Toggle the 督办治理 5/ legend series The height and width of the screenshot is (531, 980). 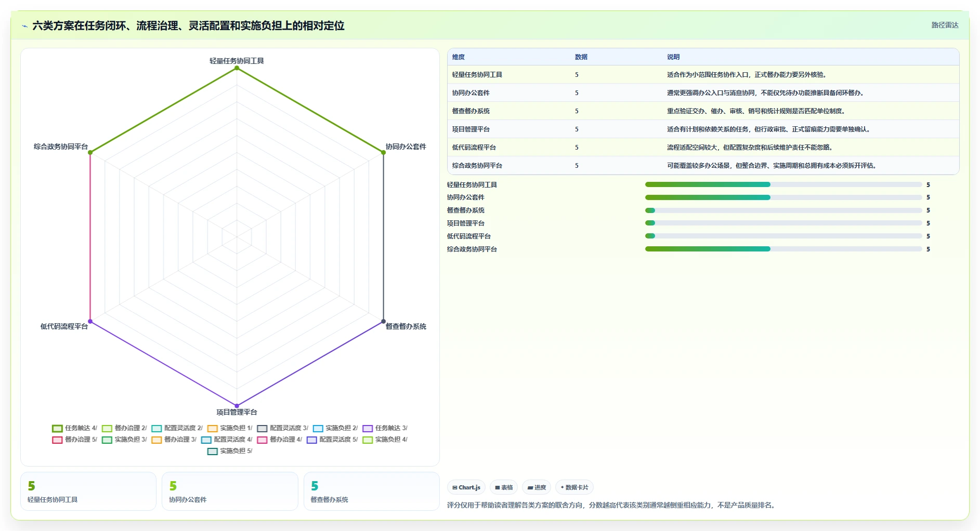tap(75, 440)
